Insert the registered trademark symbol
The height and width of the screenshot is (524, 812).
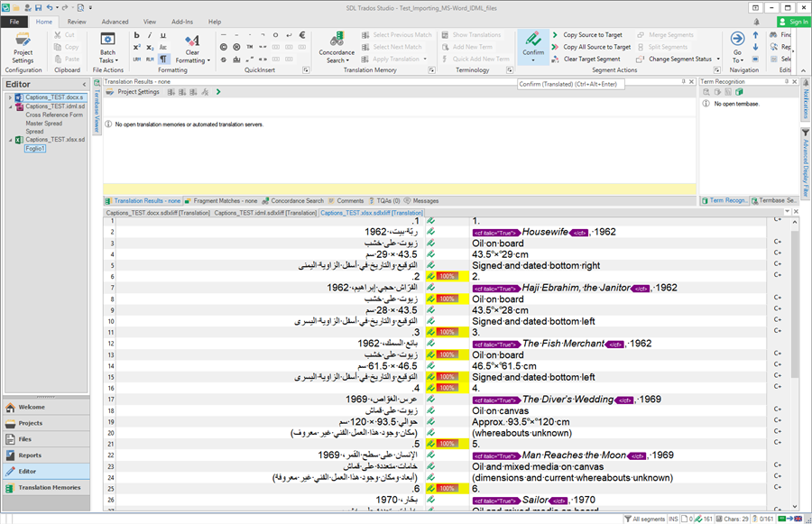(x=236, y=47)
